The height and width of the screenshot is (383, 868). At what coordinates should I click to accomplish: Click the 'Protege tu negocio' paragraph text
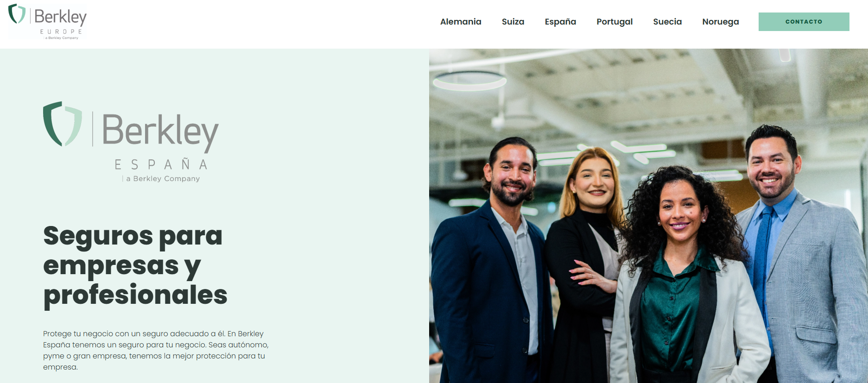pyautogui.click(x=156, y=350)
